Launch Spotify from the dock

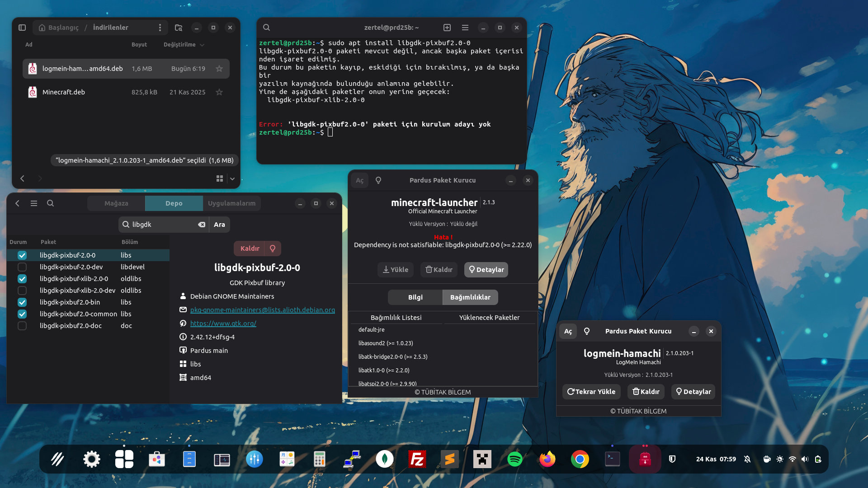[x=514, y=460]
